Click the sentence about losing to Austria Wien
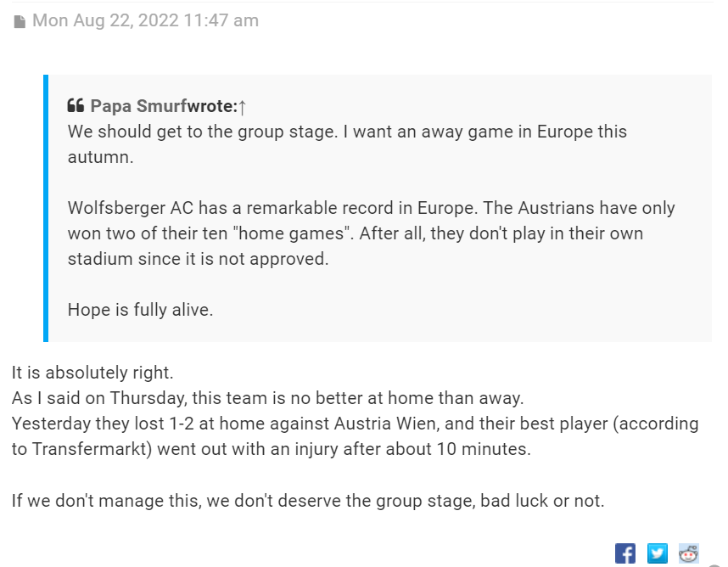This screenshot has height=567, width=728. pyautogui.click(x=356, y=436)
